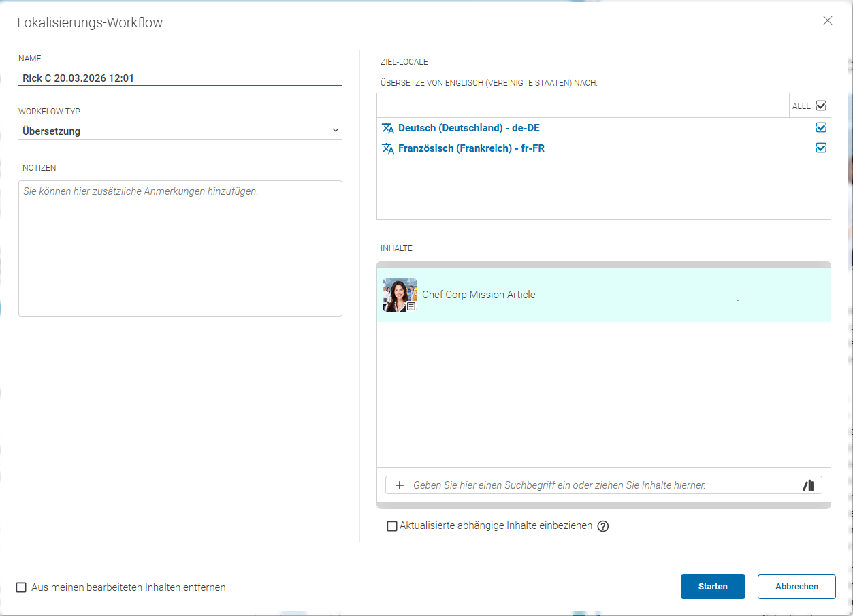853x616 pixels.
Task: Open the library icon in content search field
Action: click(808, 485)
